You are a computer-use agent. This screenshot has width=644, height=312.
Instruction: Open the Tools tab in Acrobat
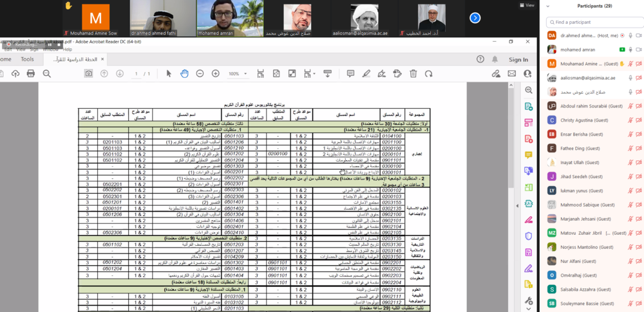tap(27, 59)
